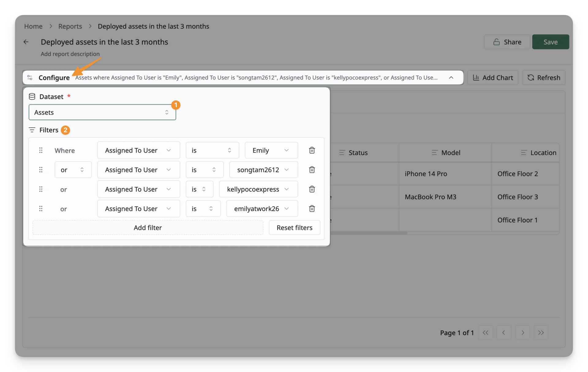Change the operator in the kellypocoexpress row
This screenshot has width=588, height=372.
199,189
